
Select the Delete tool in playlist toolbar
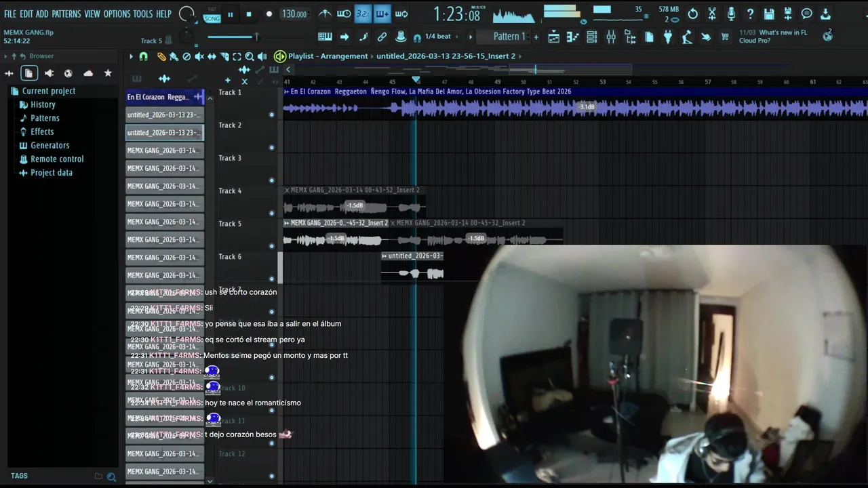(x=186, y=56)
